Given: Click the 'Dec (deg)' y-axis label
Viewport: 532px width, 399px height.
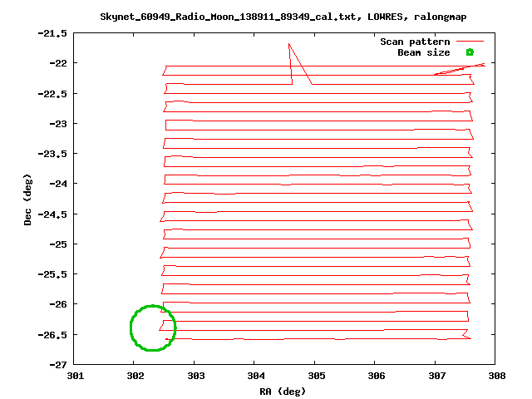Looking at the screenshot, I should coord(27,199).
